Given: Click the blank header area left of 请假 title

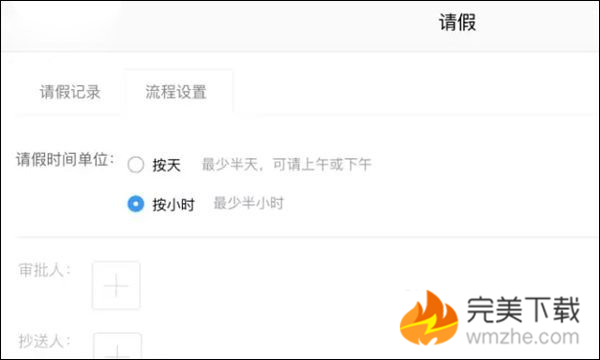Looking at the screenshot, I should 218,25.
